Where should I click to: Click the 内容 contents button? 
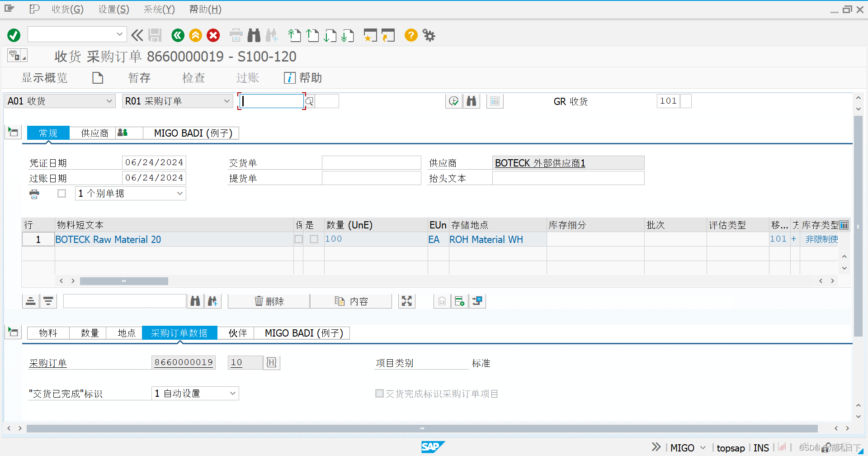(x=351, y=301)
